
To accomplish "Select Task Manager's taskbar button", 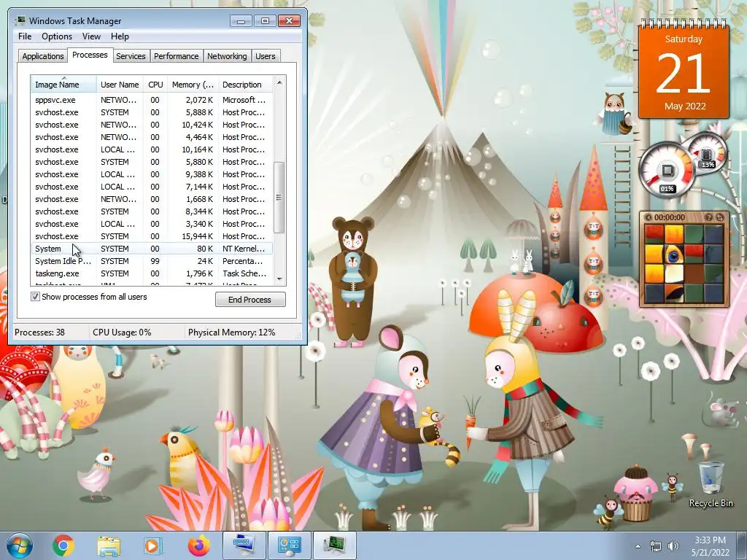I will point(334,545).
